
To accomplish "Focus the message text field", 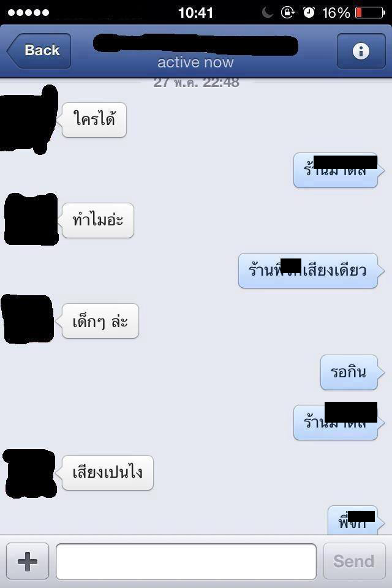I will click(x=186, y=562).
